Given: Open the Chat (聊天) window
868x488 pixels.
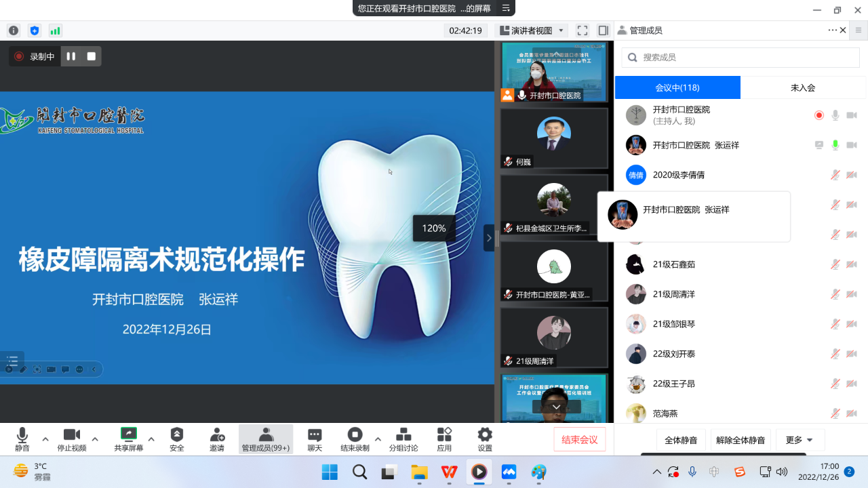Looking at the screenshot, I should (314, 439).
